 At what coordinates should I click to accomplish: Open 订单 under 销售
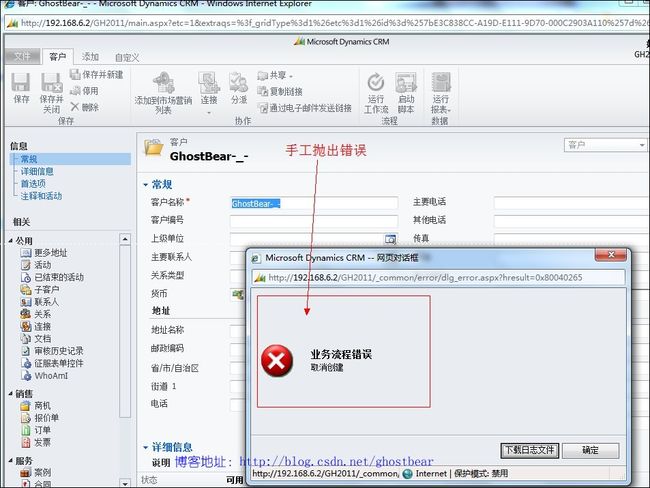36,430
